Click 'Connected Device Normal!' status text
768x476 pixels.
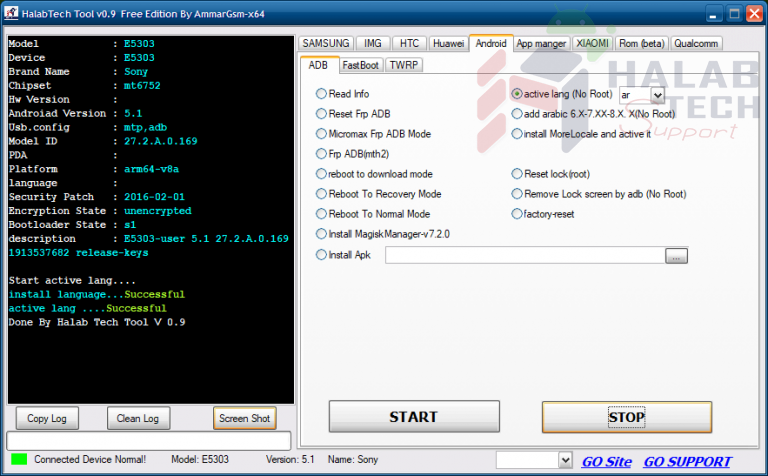point(90,459)
